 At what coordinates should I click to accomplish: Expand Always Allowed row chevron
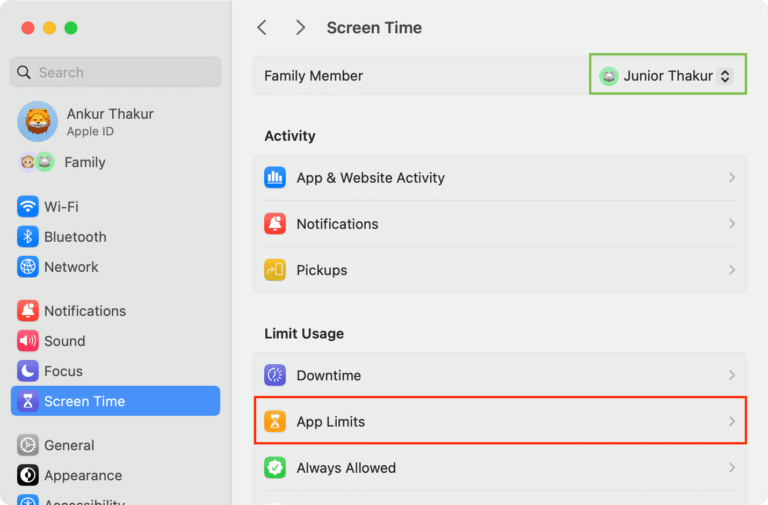[732, 468]
